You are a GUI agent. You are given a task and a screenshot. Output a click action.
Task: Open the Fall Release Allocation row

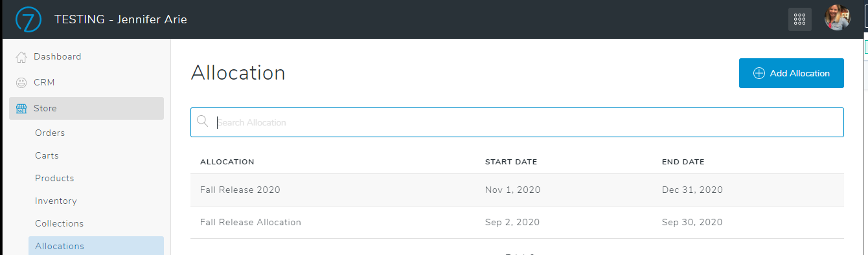click(517, 222)
